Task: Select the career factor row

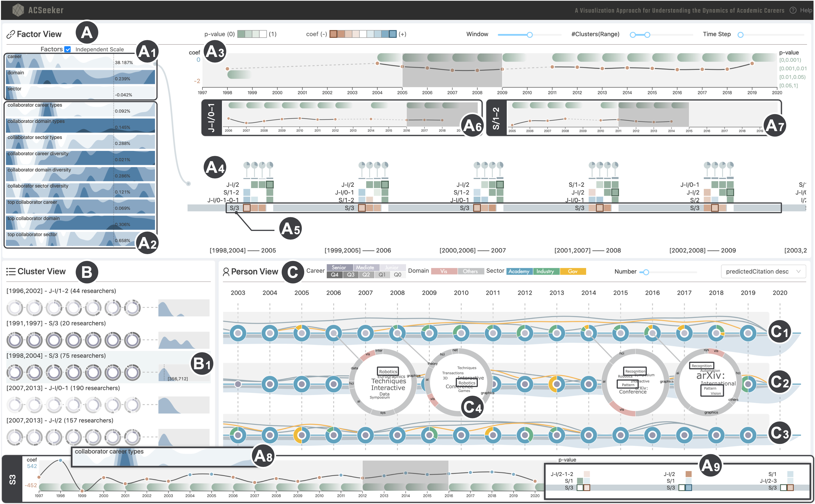Action: click(x=80, y=61)
